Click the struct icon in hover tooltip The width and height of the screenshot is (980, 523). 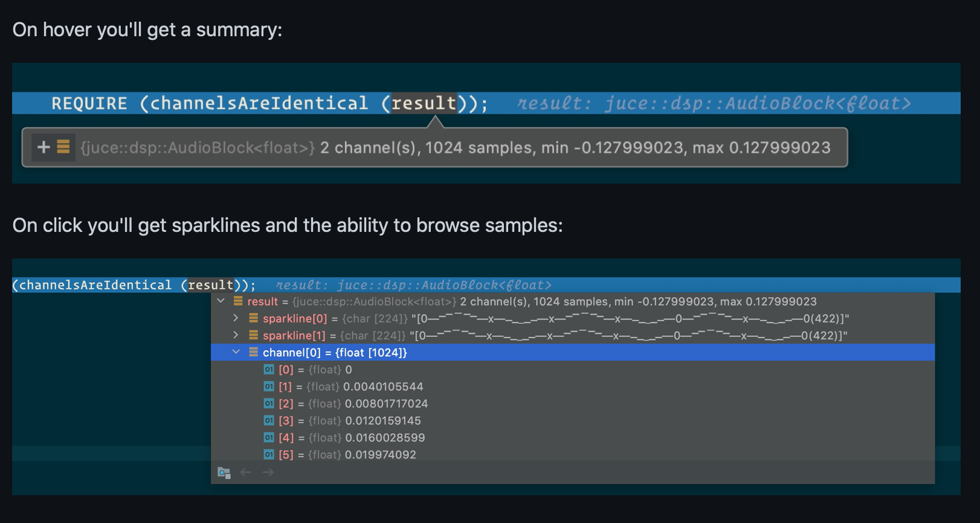click(63, 147)
